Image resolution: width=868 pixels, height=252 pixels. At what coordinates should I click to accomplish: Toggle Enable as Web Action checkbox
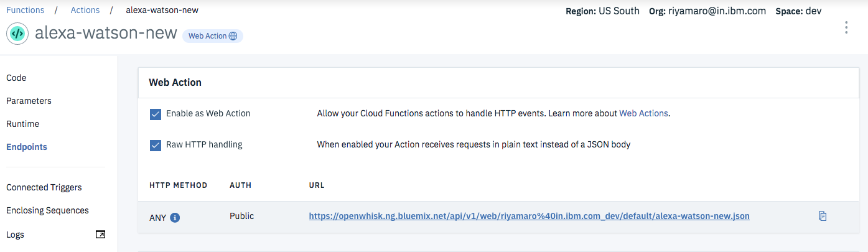pos(156,114)
